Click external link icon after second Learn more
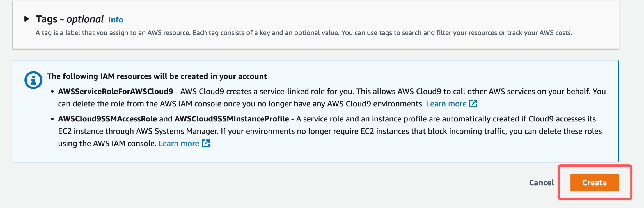The image size is (644, 208). (x=206, y=143)
